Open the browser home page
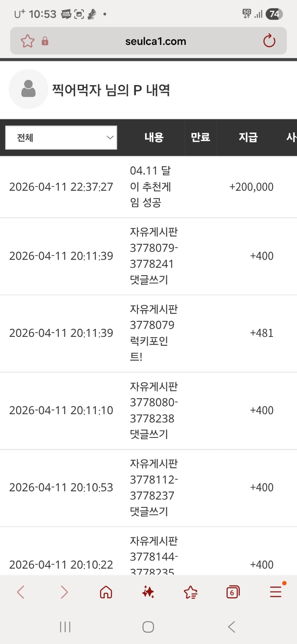This screenshot has width=297, height=644. pyautogui.click(x=106, y=592)
